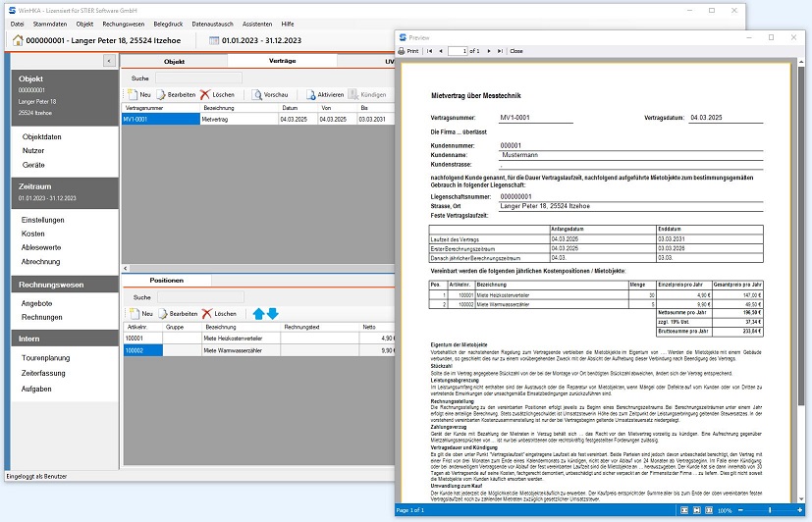Create new position with Neu in Positionen

point(139,313)
